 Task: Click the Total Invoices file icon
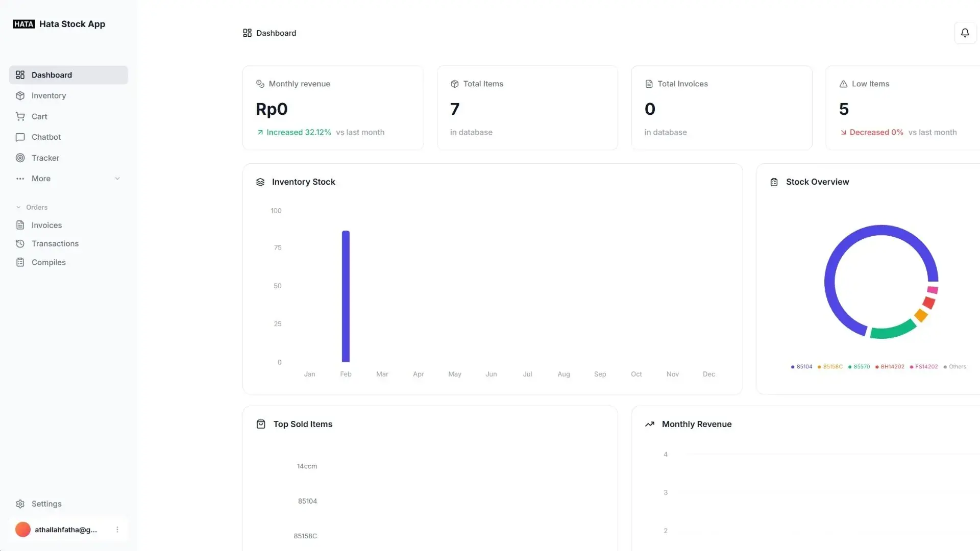click(x=649, y=84)
